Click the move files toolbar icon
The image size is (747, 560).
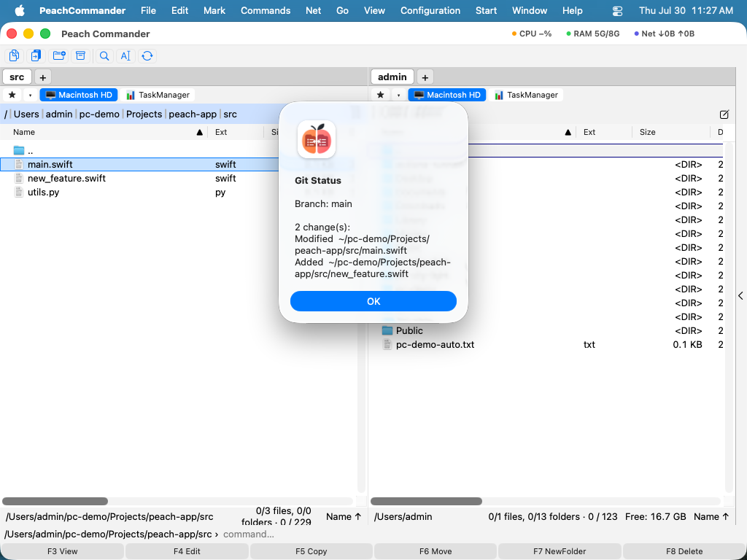[x=36, y=55]
